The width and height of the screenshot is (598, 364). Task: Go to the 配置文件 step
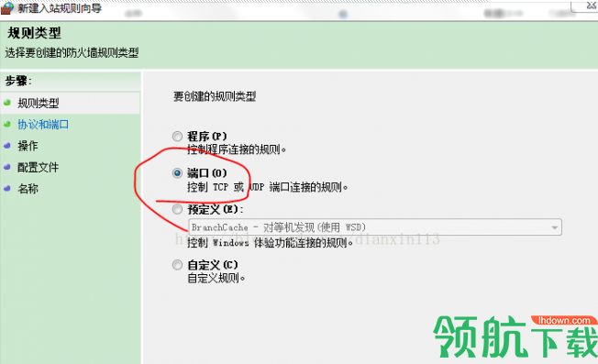[39, 167]
